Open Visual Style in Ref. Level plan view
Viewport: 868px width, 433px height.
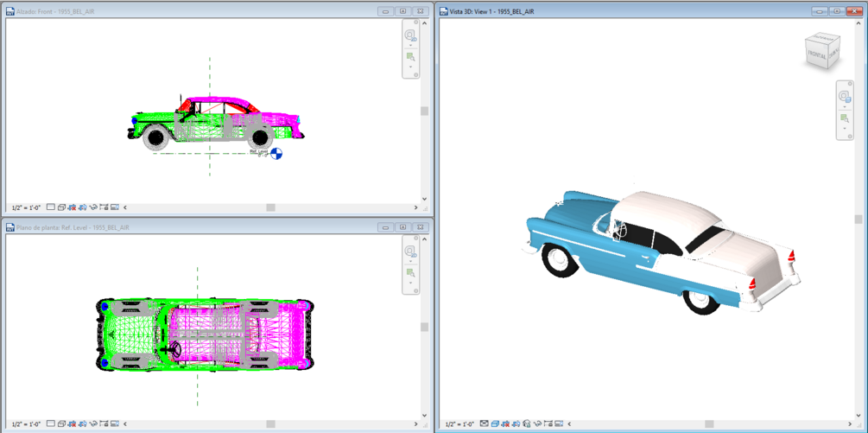[x=62, y=423]
